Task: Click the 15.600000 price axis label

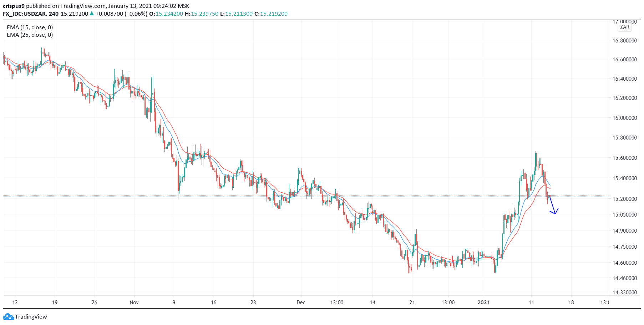Action: coord(625,158)
